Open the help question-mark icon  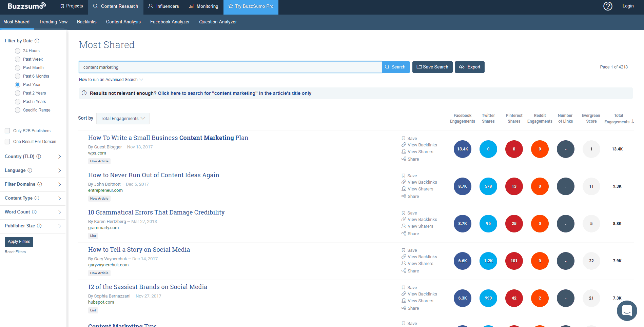[608, 6]
